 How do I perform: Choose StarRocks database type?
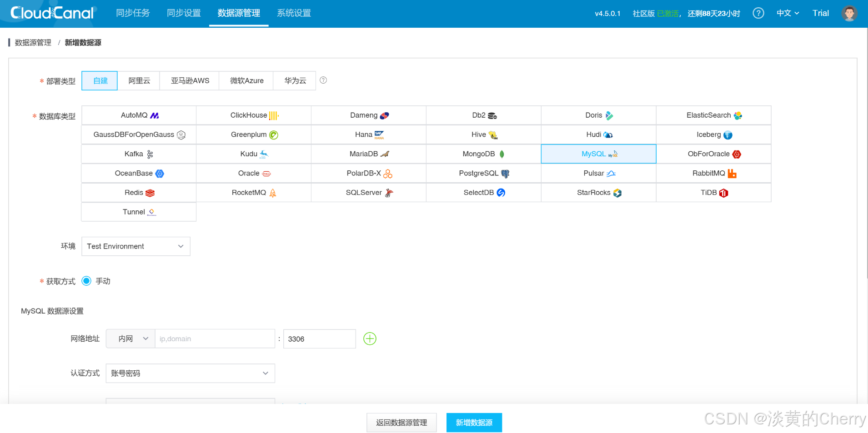click(x=599, y=193)
